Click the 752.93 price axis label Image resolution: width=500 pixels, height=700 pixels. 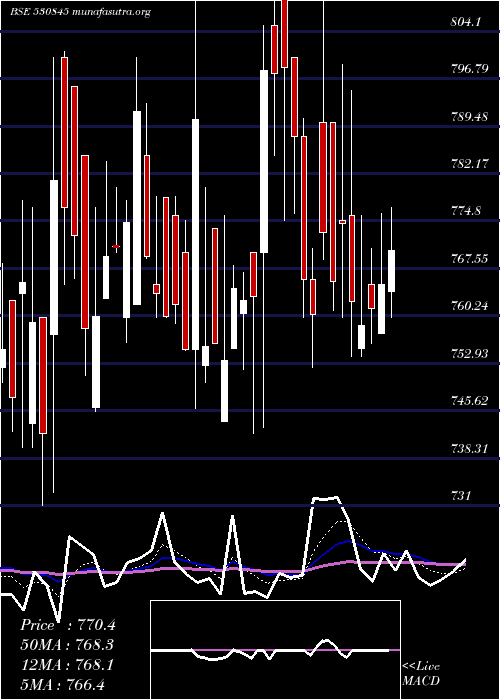(x=469, y=354)
